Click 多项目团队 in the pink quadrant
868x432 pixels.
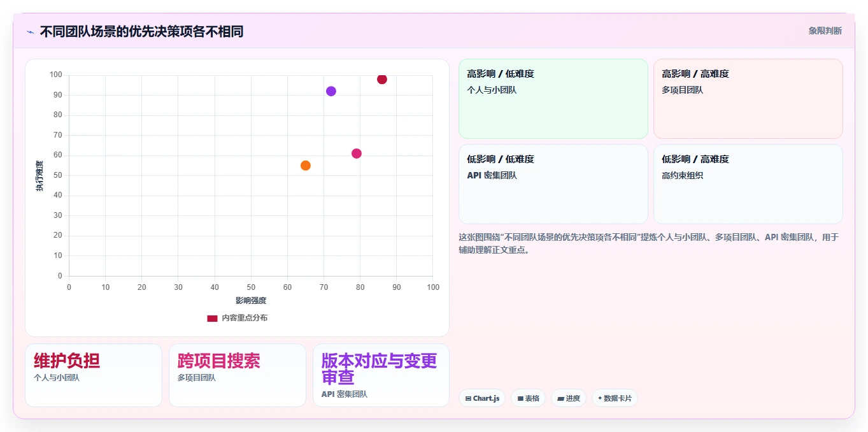coord(683,90)
